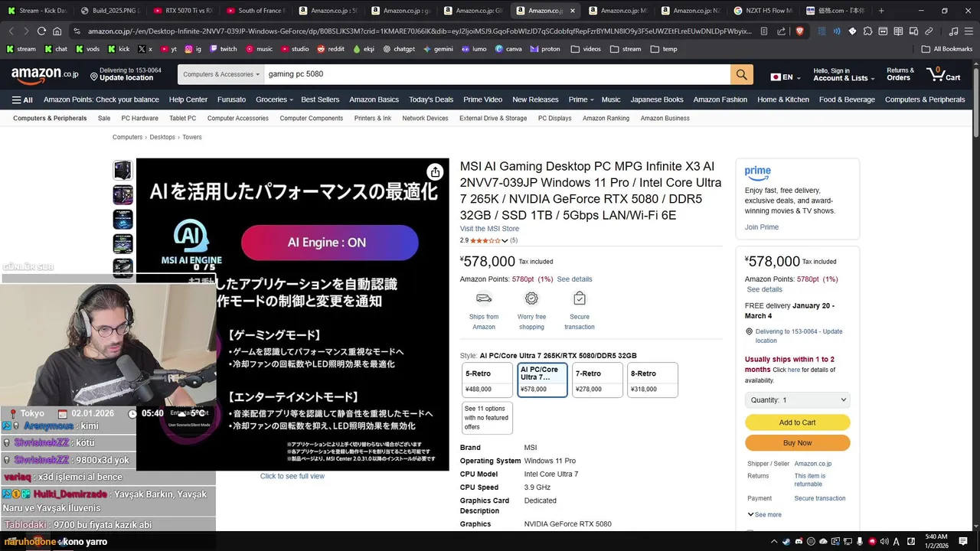This screenshot has height=551, width=980.
Task: Click the orange search magnifier button
Action: click(x=741, y=74)
